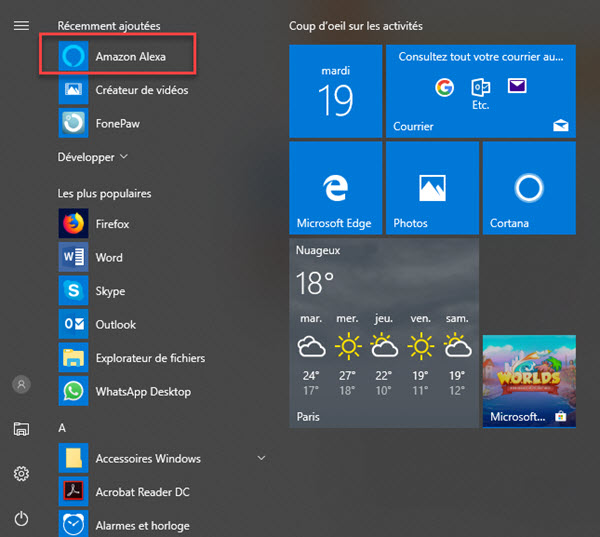
Task: Click the Firefox label text
Action: coord(112,224)
